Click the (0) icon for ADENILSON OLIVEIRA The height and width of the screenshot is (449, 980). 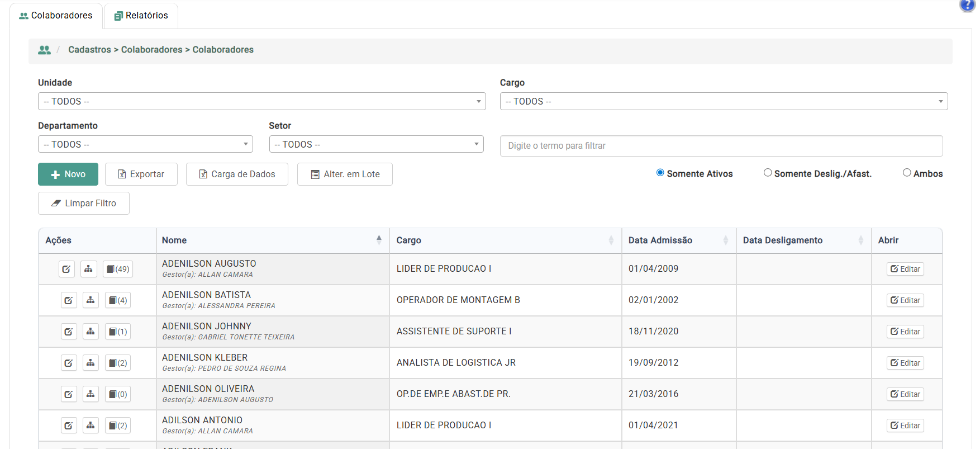click(x=118, y=394)
